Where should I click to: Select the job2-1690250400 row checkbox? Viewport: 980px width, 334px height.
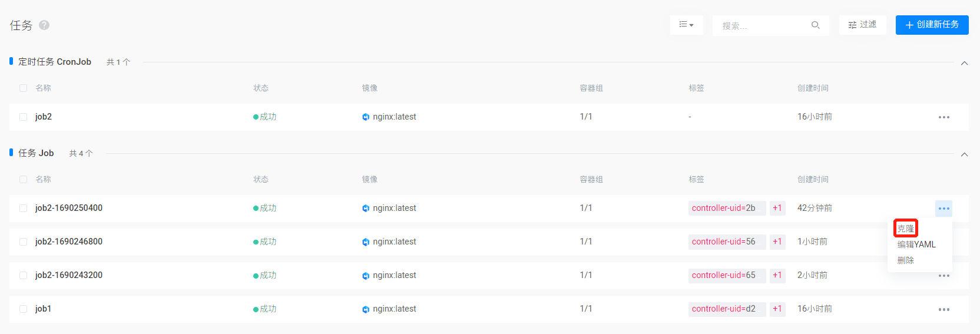(24, 209)
